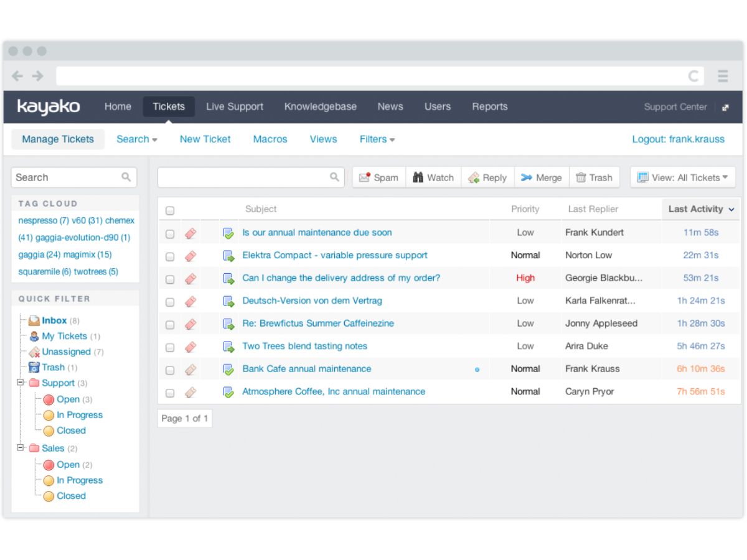Click the Trash bin icon in Quick Filter

pyautogui.click(x=34, y=367)
